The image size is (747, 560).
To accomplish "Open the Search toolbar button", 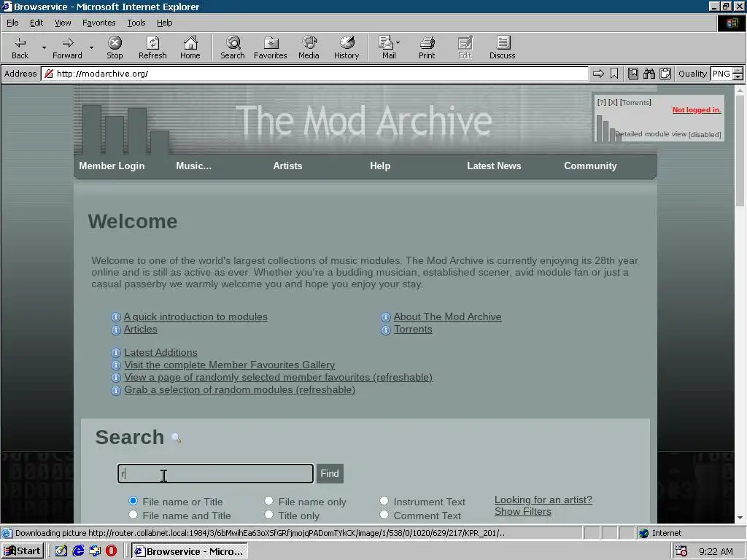I will pos(233,47).
